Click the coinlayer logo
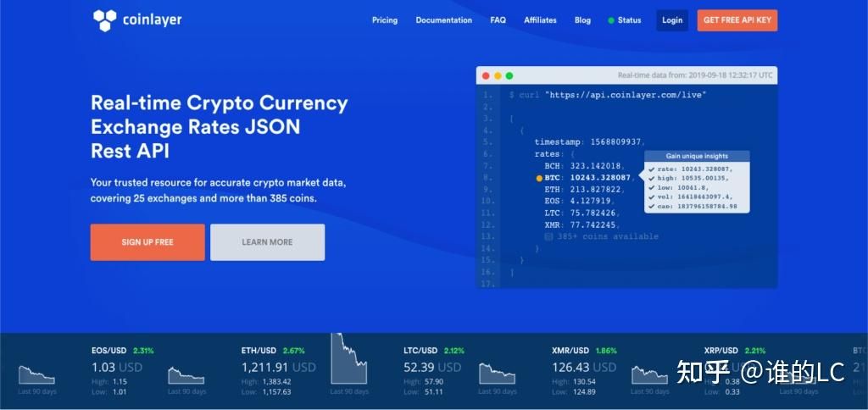868x410 pixels. click(x=137, y=20)
